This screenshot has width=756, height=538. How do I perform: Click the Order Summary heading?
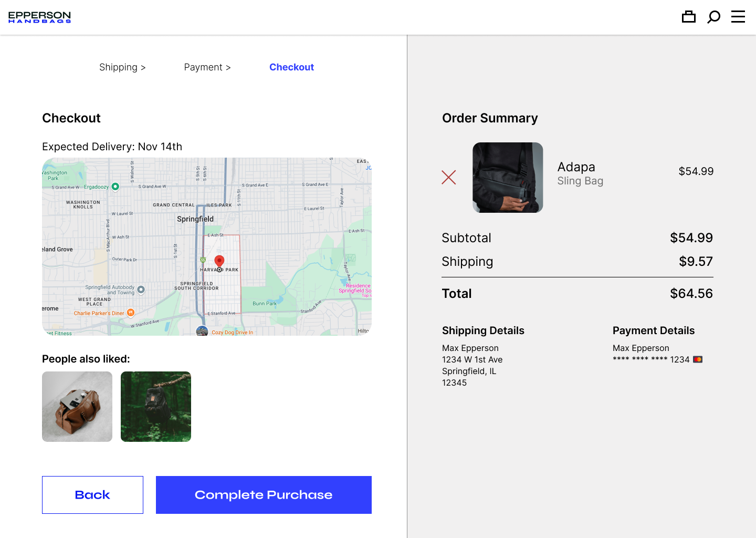point(490,118)
